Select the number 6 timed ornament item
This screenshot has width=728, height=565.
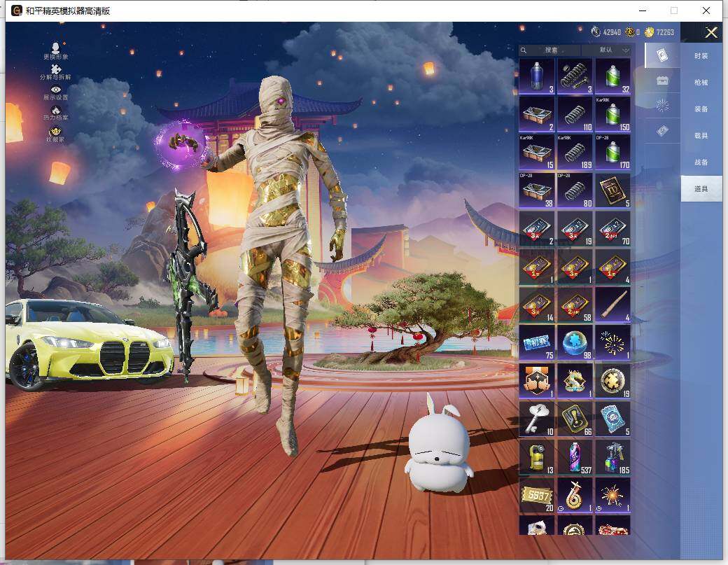pyautogui.click(x=575, y=495)
